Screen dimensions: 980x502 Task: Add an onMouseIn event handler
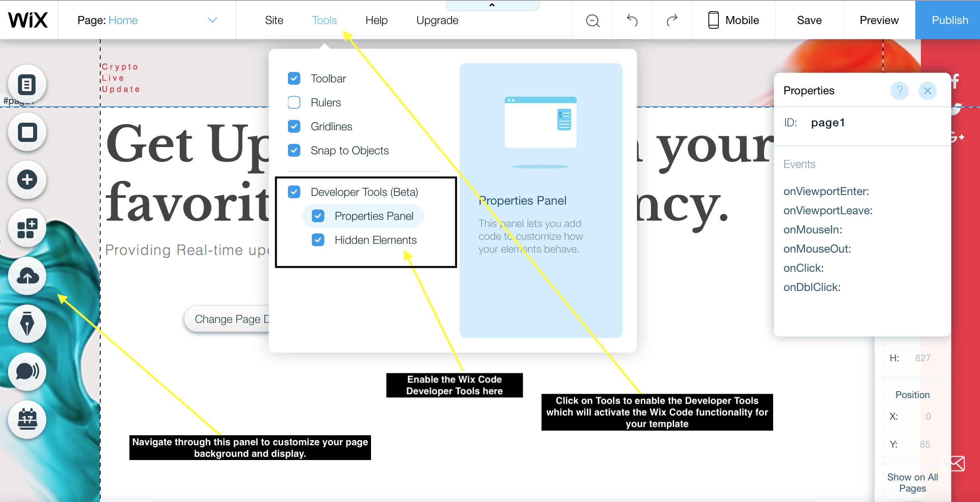(x=813, y=229)
